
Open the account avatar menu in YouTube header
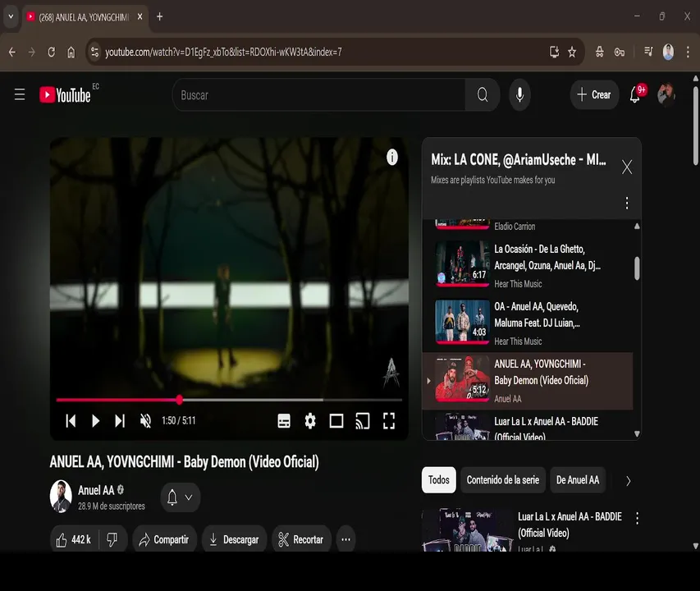pos(666,94)
